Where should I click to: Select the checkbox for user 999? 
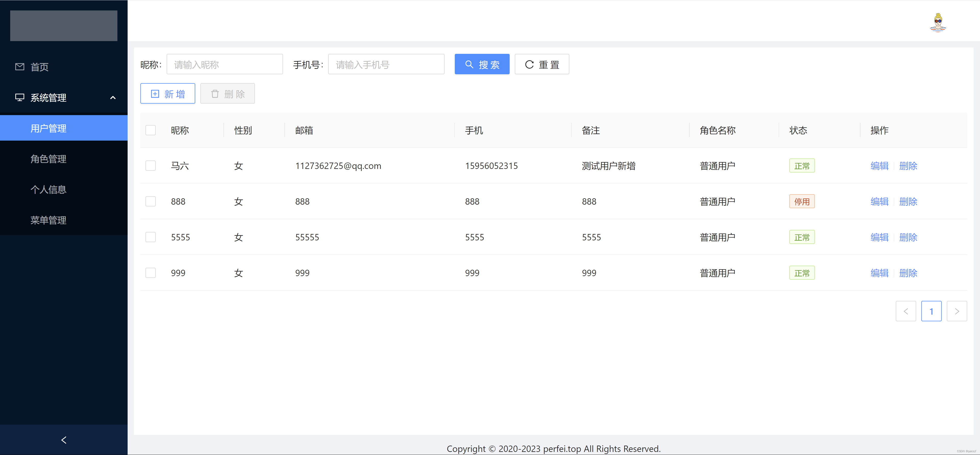[151, 273]
